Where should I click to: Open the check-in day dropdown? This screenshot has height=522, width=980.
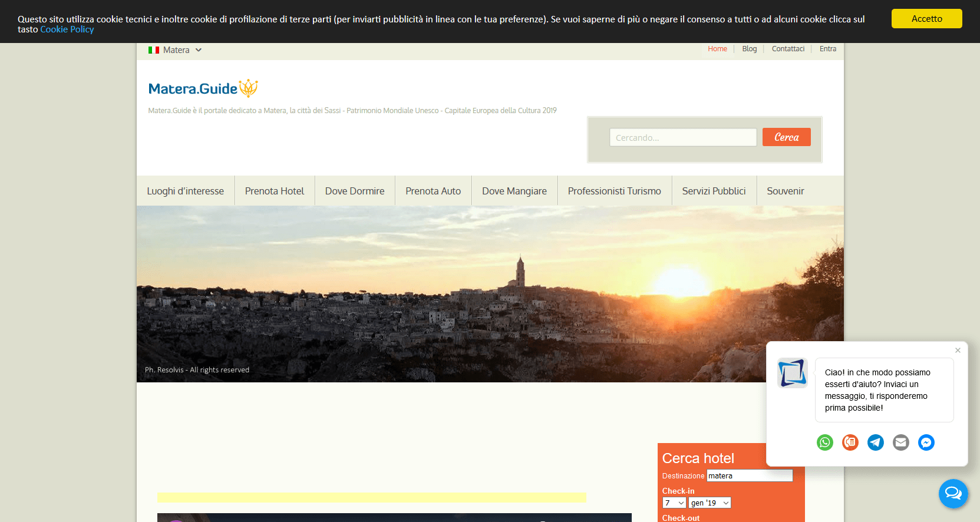[674, 503]
